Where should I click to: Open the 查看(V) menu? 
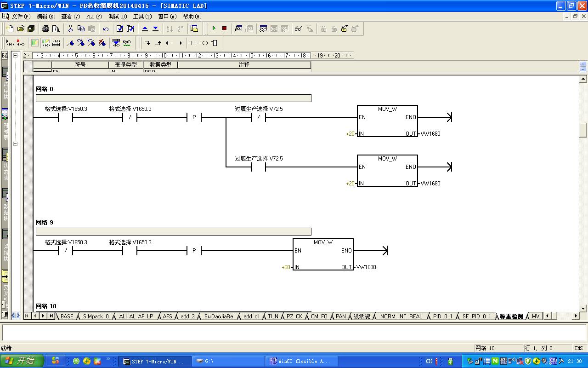(x=70, y=17)
